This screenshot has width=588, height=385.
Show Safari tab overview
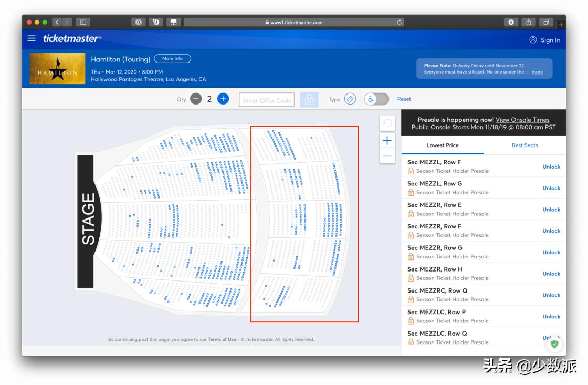pyautogui.click(x=546, y=22)
